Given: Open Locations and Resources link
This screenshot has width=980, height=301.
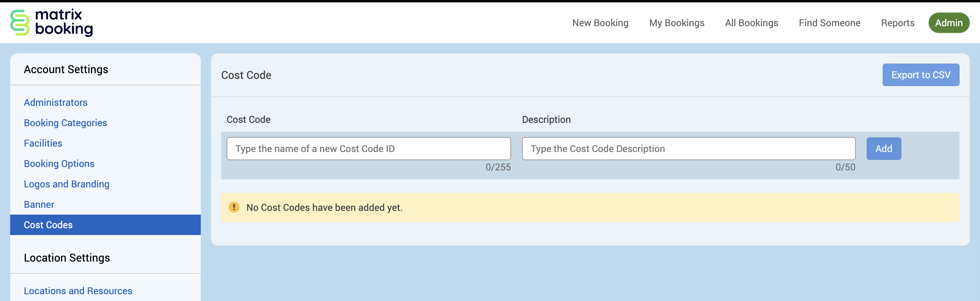Looking at the screenshot, I should (x=78, y=291).
